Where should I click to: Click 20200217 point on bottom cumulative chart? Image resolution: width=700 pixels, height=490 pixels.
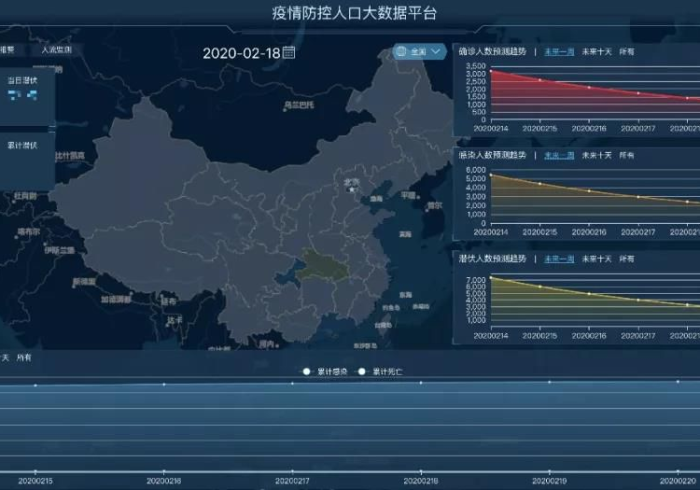[292, 383]
